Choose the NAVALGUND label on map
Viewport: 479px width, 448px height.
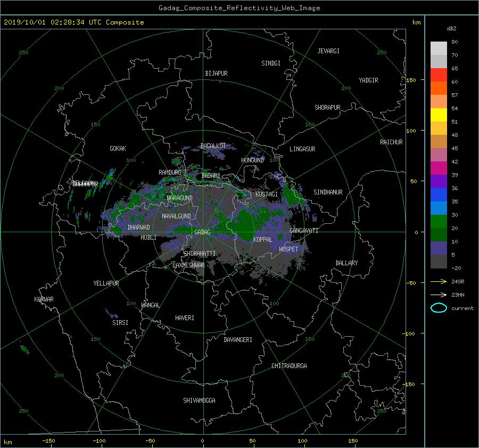click(176, 216)
